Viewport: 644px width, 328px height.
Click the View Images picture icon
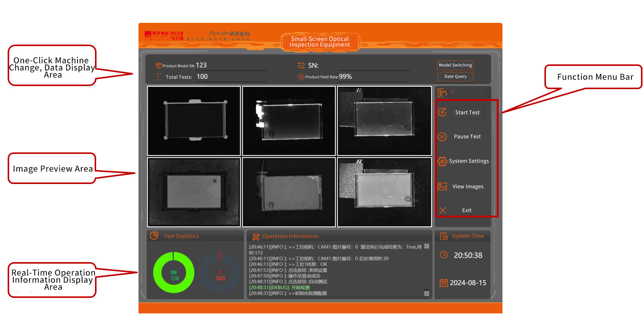tap(442, 187)
